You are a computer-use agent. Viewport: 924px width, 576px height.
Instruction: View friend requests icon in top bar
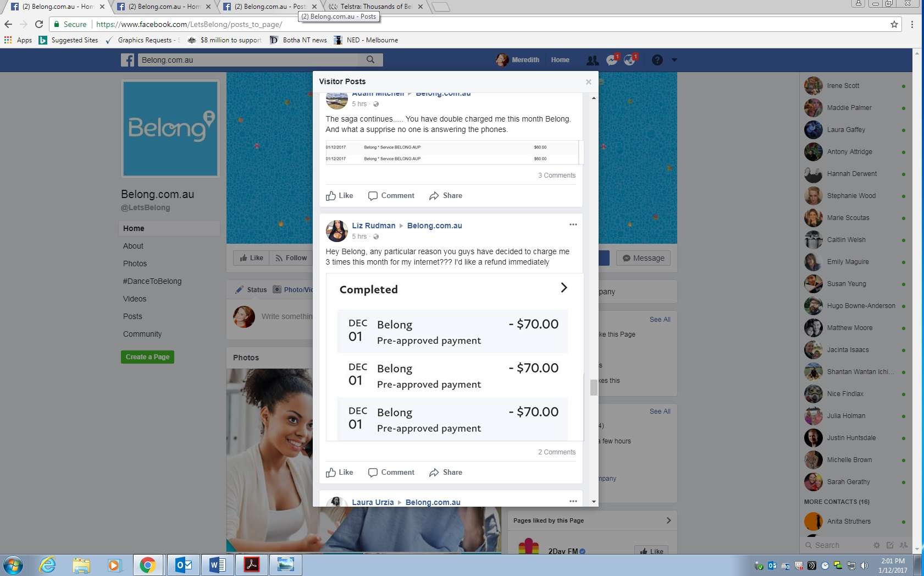592,60
